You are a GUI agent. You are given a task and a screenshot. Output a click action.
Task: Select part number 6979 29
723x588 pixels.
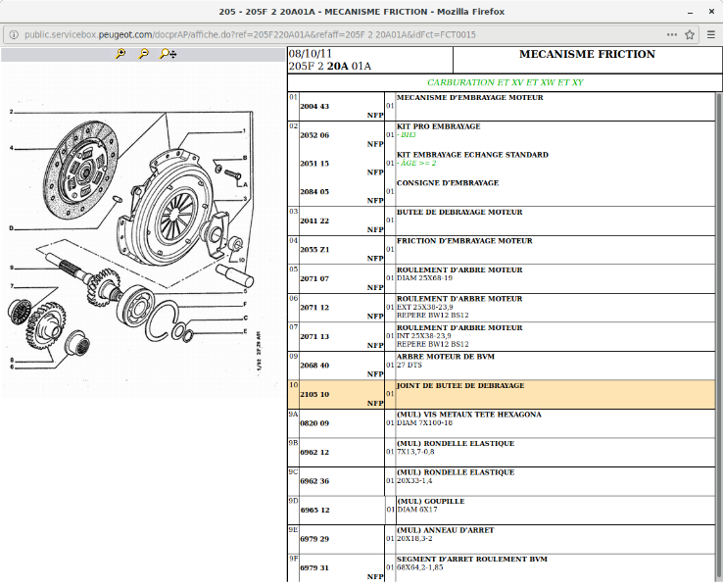tap(314, 539)
